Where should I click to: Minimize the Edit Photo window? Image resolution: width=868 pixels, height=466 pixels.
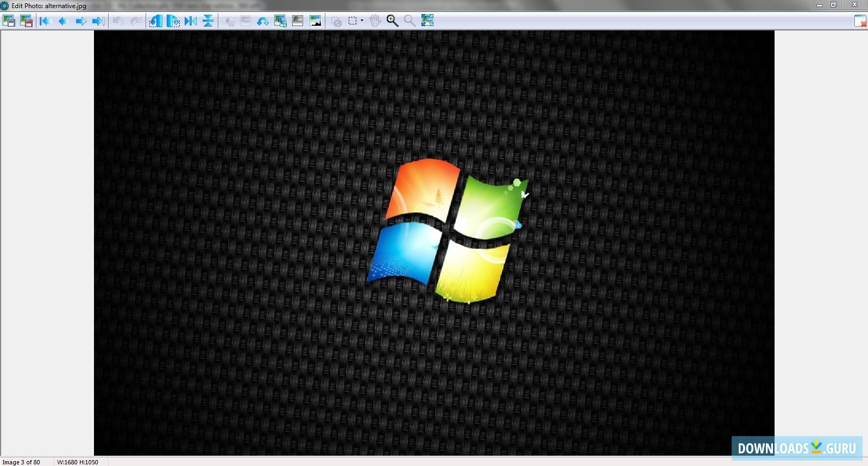820,5
